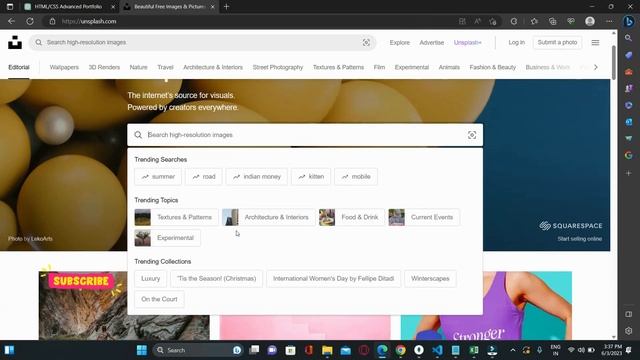Screen dimensions: 640x360
Task: Click the Unsplash logo home icon
Action: click(x=15, y=42)
